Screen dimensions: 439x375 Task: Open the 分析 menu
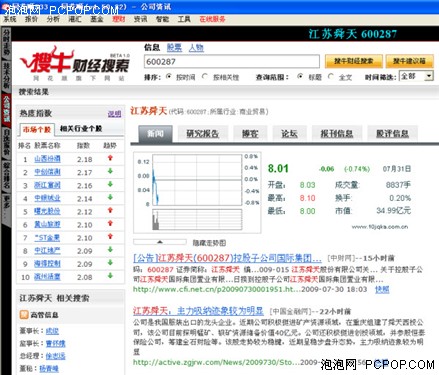pyautogui.click(x=53, y=19)
